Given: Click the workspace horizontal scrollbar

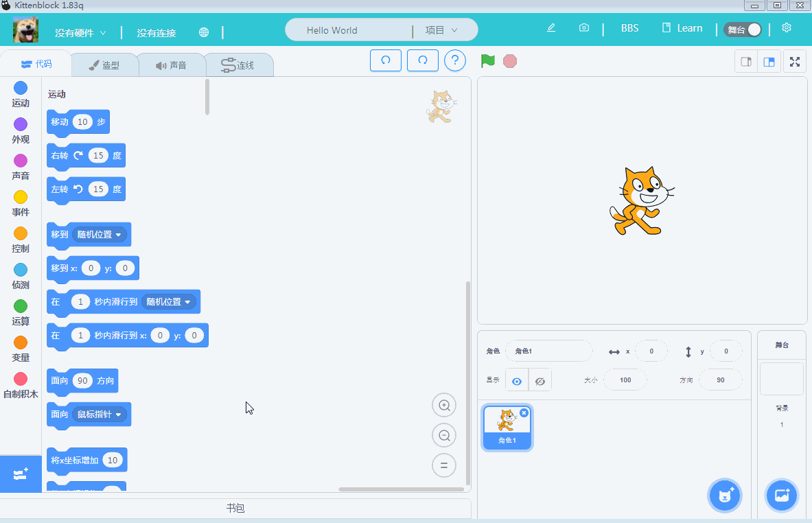Looking at the screenshot, I should 402,489.
